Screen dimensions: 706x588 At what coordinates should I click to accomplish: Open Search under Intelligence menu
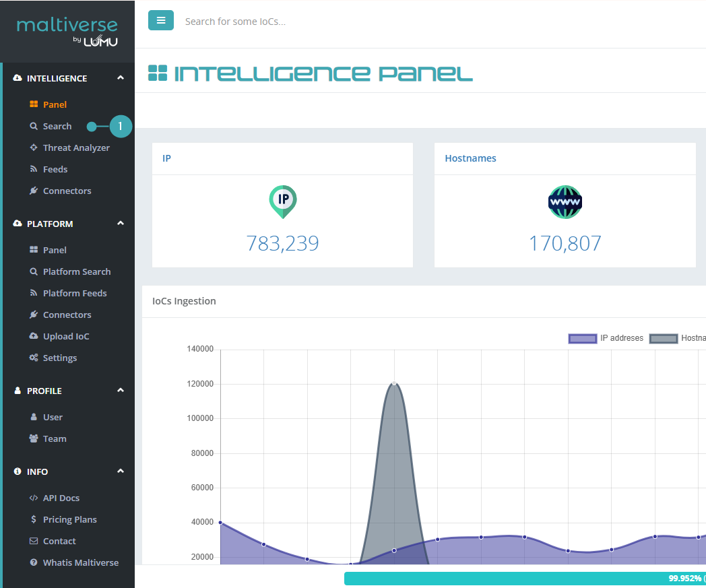tap(57, 126)
